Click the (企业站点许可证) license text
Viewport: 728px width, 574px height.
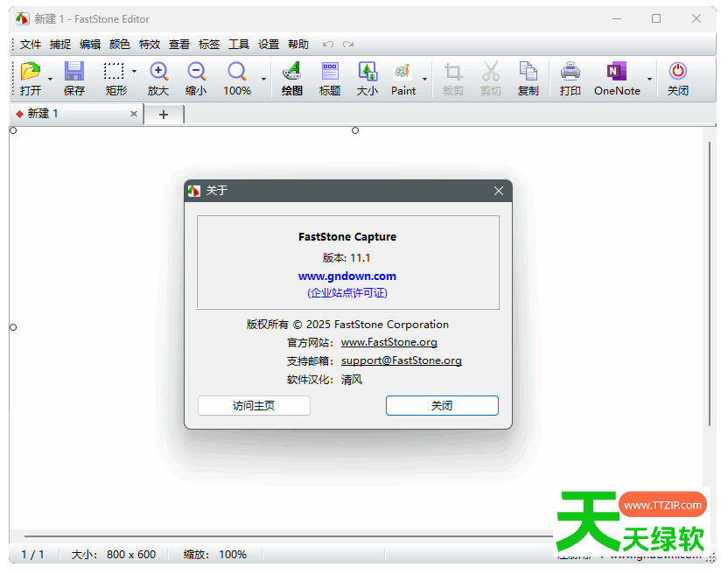[x=347, y=293]
